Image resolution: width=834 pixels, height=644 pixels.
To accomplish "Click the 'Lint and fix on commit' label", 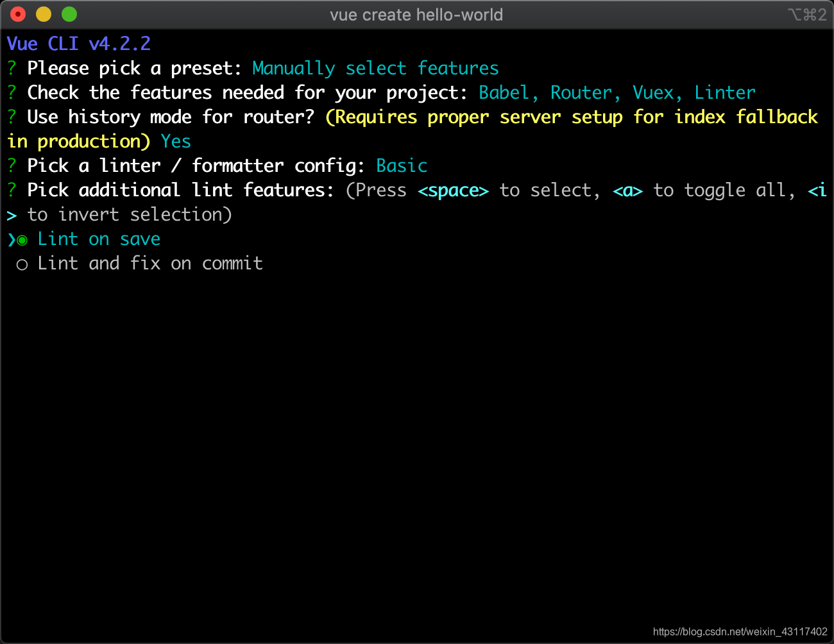I will click(150, 263).
